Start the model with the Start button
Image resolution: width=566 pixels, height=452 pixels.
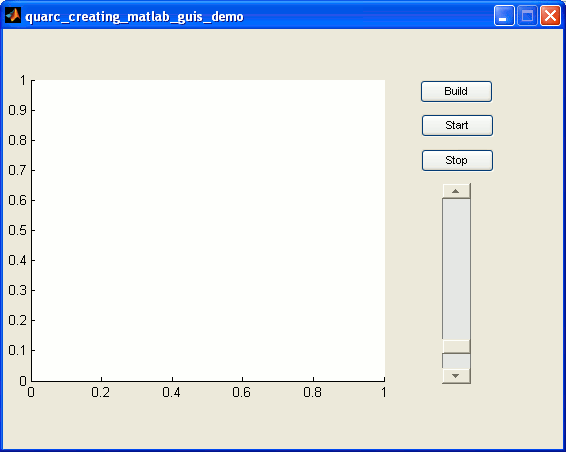click(x=457, y=125)
